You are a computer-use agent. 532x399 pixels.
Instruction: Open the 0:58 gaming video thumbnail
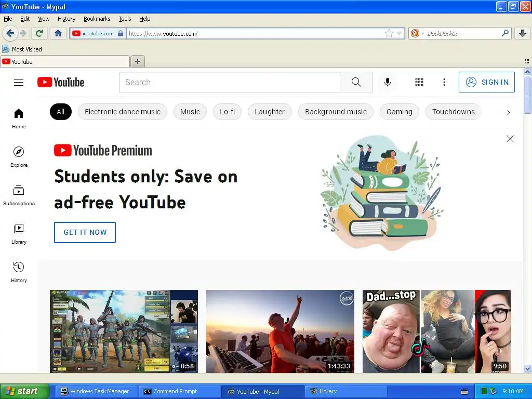pos(124,331)
